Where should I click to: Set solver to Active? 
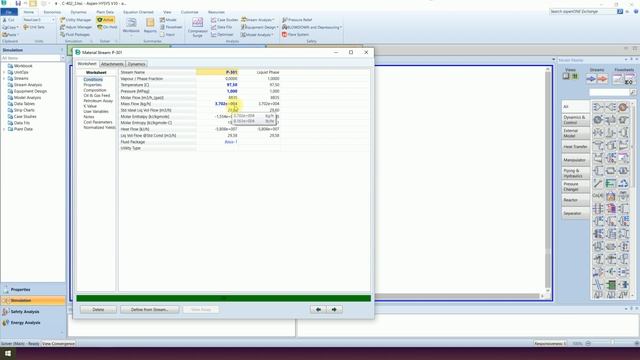[x=105, y=20]
